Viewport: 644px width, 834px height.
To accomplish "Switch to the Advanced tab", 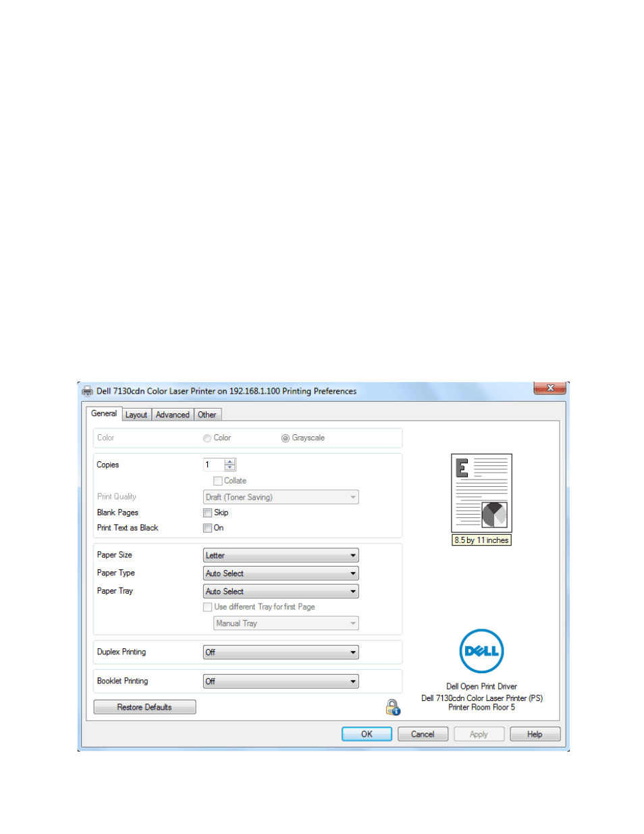I will [173, 415].
